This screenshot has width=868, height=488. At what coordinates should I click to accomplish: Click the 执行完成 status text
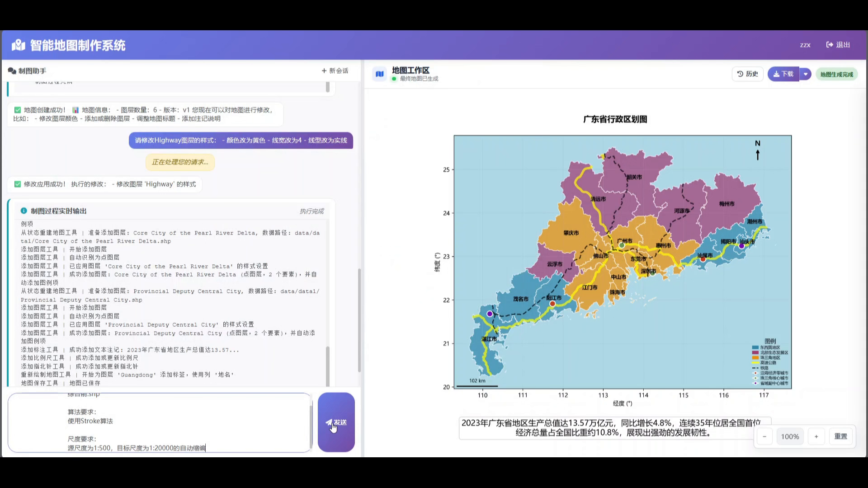coord(311,211)
